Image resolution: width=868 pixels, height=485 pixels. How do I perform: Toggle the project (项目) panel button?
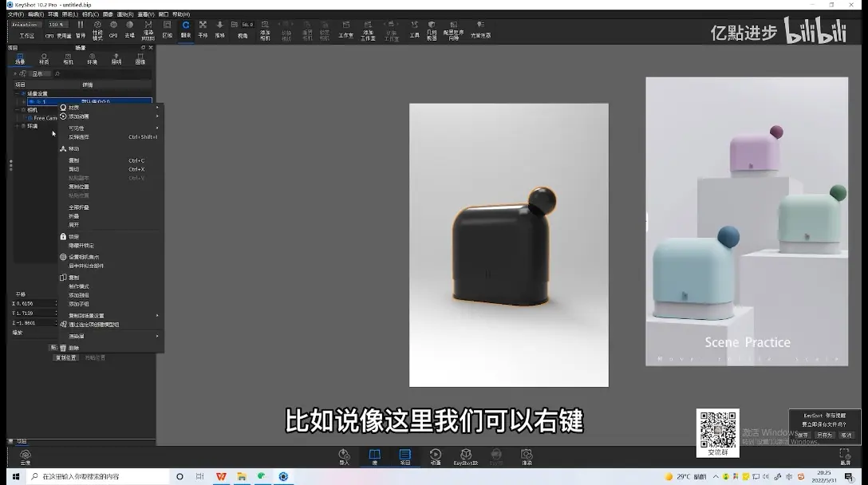[x=405, y=457]
